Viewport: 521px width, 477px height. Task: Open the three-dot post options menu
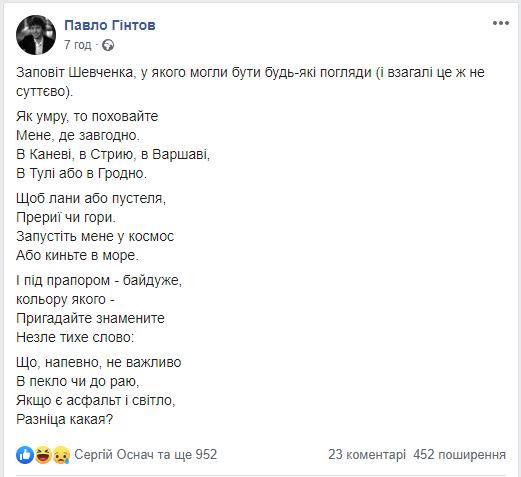(x=501, y=23)
